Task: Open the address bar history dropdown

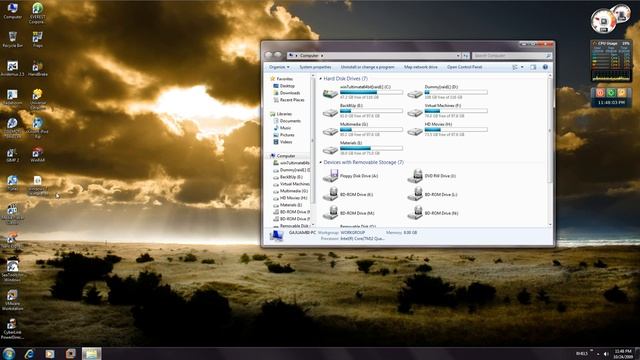Action: click(x=458, y=56)
